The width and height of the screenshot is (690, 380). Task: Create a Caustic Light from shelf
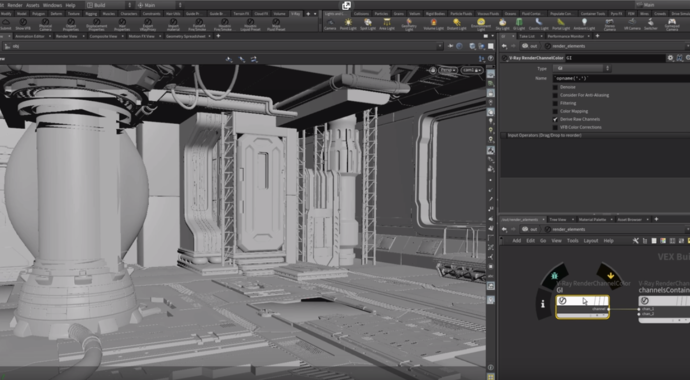pos(539,24)
